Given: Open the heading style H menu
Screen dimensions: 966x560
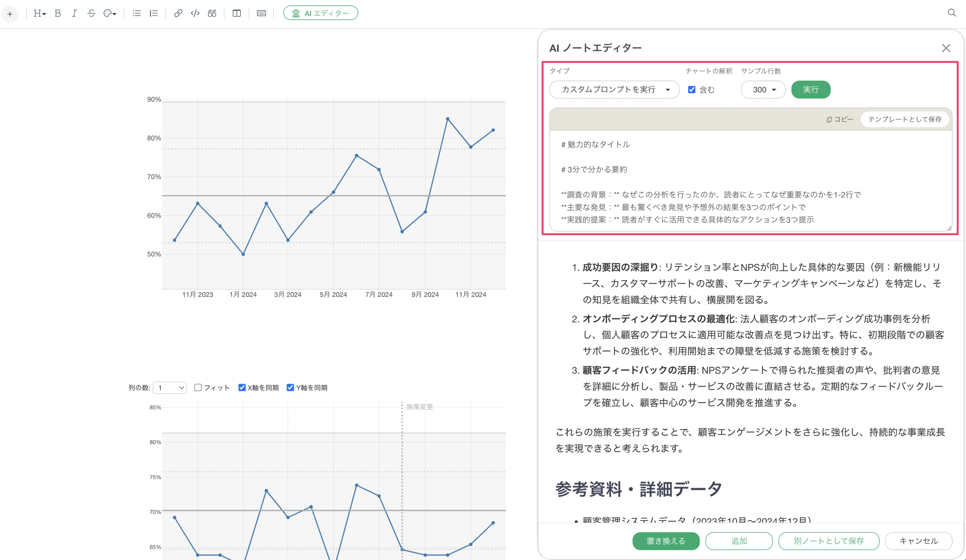Looking at the screenshot, I should (x=39, y=13).
